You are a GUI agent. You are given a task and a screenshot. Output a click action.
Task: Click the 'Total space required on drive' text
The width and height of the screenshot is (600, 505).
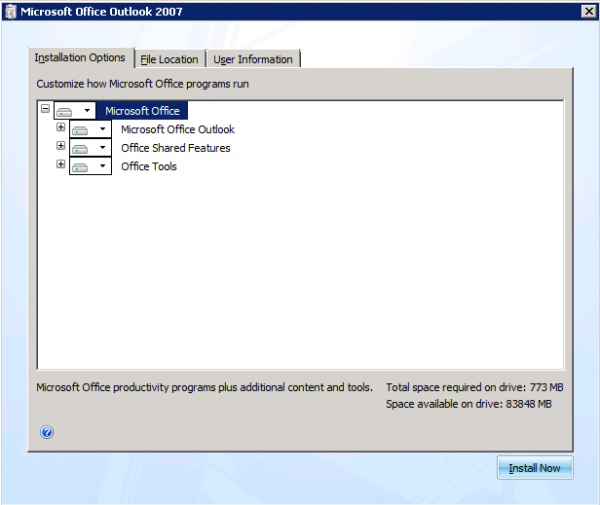pos(474,387)
